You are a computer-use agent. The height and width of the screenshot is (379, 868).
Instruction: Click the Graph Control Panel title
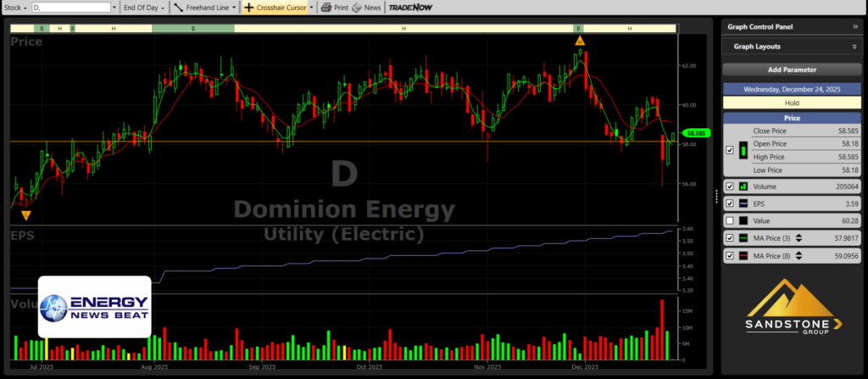[x=760, y=26]
